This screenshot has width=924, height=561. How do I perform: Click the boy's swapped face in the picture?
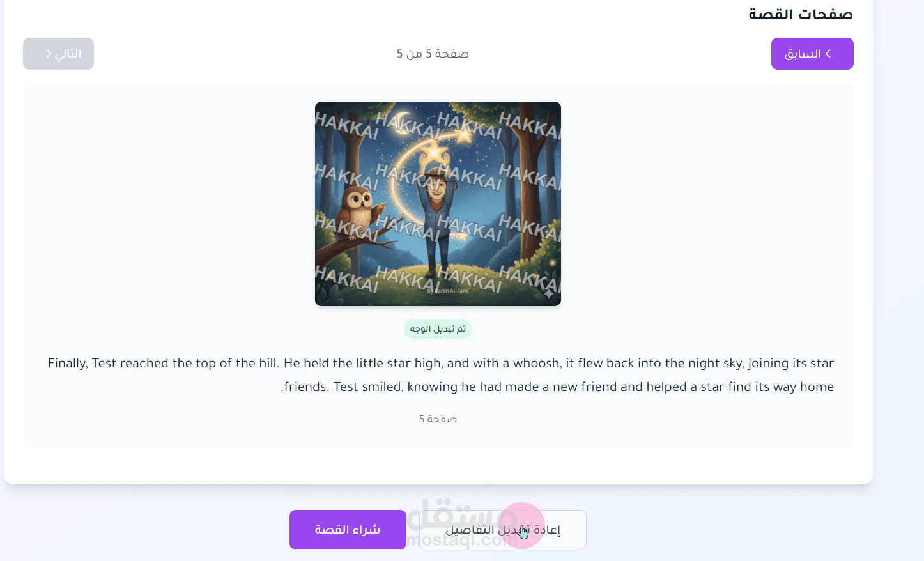[x=436, y=188]
